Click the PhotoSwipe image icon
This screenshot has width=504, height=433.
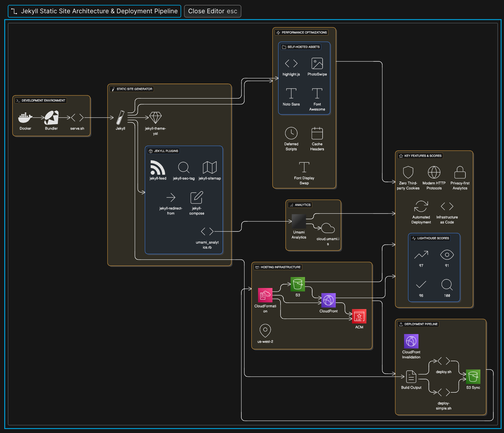(317, 63)
